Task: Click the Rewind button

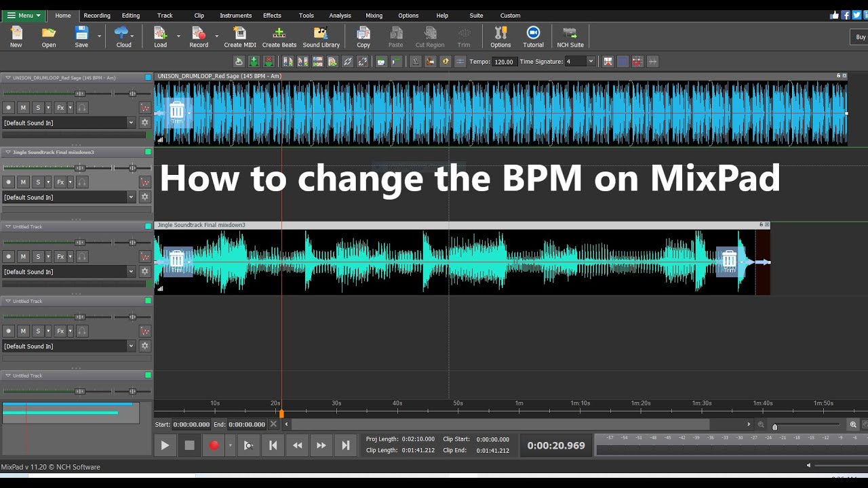Action: pos(297,445)
